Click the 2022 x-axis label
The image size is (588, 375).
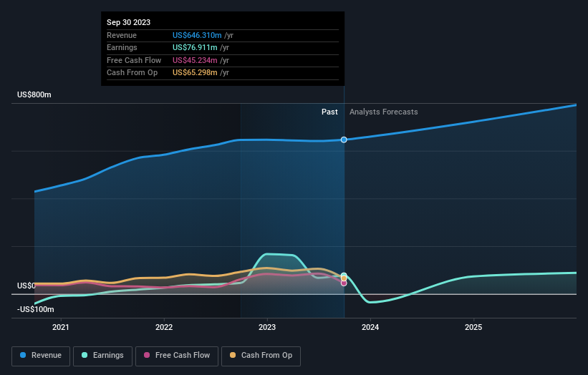[164, 327]
